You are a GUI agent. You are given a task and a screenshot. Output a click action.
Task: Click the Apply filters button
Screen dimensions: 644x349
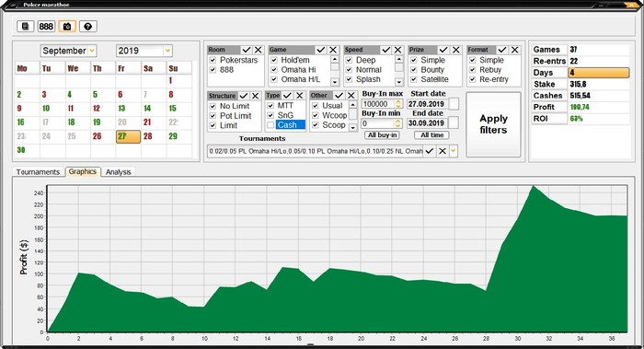pos(493,124)
